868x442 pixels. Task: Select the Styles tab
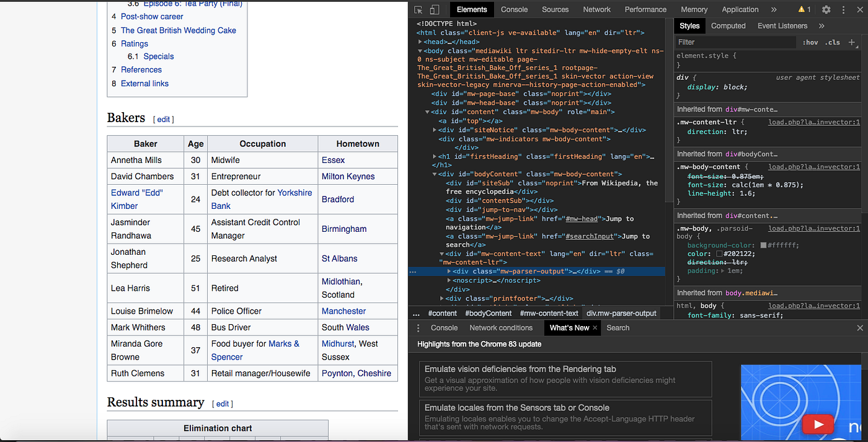[689, 26]
